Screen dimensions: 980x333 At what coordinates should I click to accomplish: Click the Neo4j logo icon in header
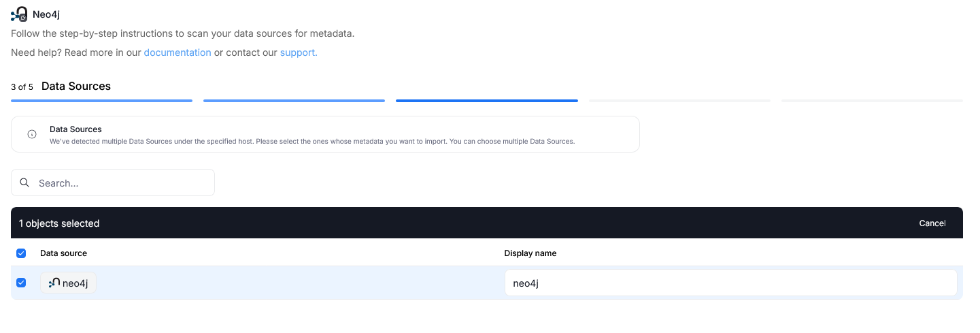(x=19, y=14)
